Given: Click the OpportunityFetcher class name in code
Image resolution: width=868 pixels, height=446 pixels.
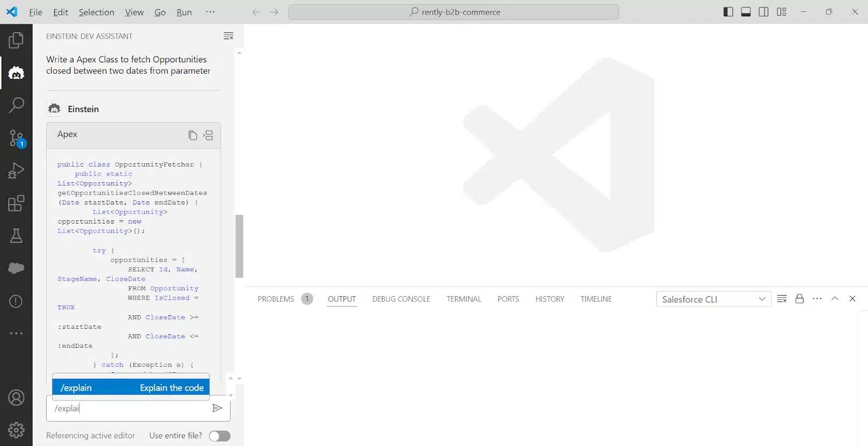Looking at the screenshot, I should [154, 164].
